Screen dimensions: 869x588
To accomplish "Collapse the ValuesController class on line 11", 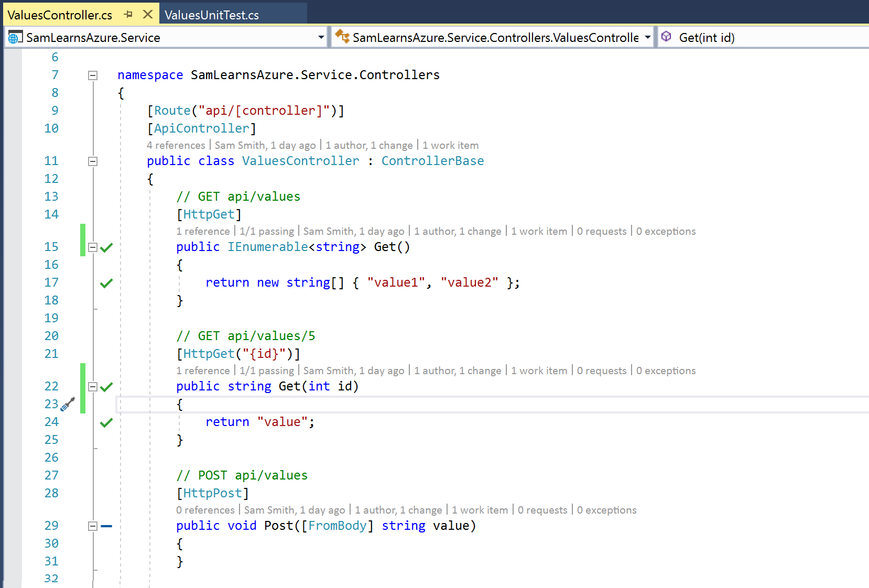I will (93, 161).
